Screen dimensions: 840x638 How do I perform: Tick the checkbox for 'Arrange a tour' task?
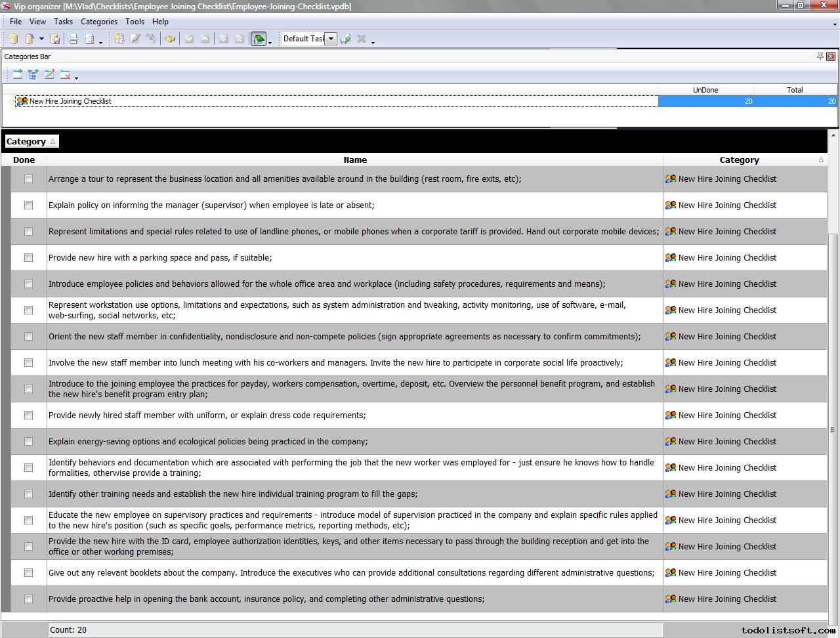pos(28,179)
